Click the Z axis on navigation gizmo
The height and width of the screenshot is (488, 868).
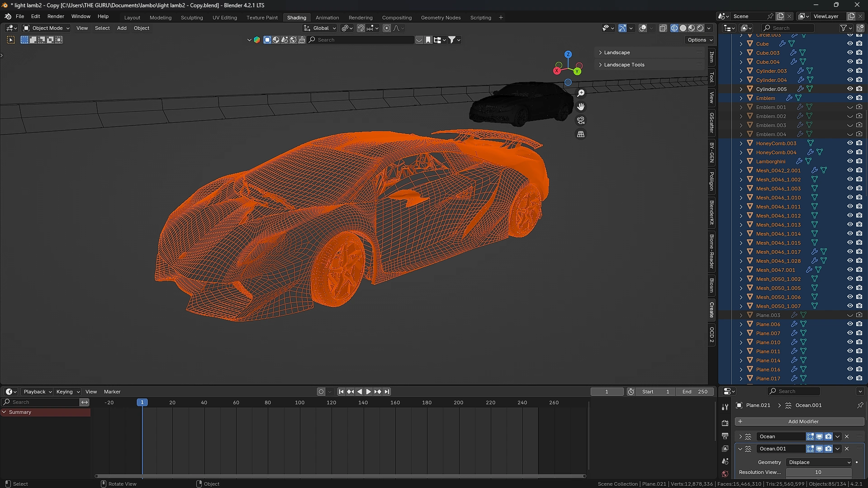tap(568, 54)
